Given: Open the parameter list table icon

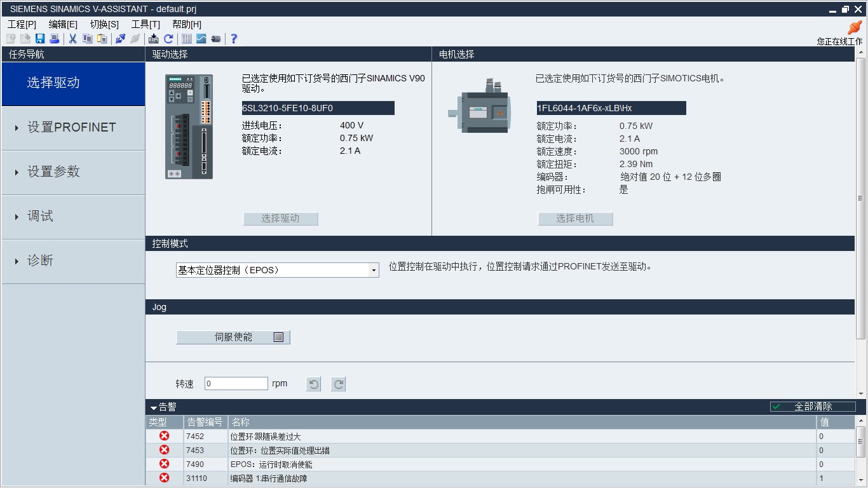Looking at the screenshot, I should tap(187, 39).
